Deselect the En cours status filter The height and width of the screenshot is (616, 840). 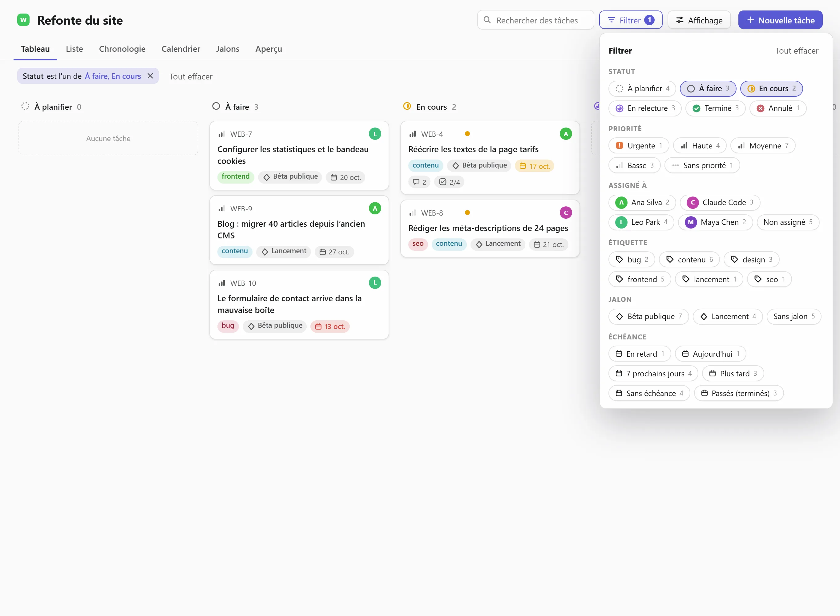click(x=771, y=88)
